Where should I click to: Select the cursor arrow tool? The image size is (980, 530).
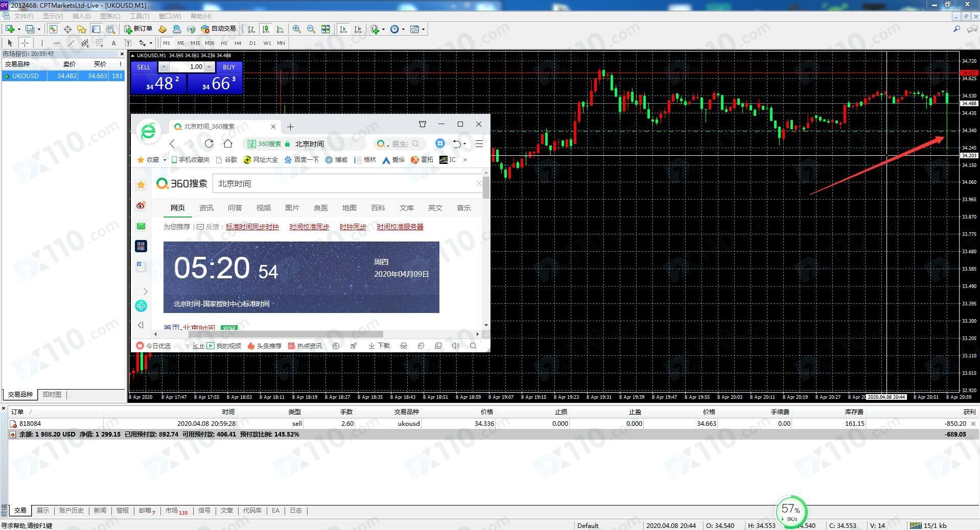coord(10,43)
